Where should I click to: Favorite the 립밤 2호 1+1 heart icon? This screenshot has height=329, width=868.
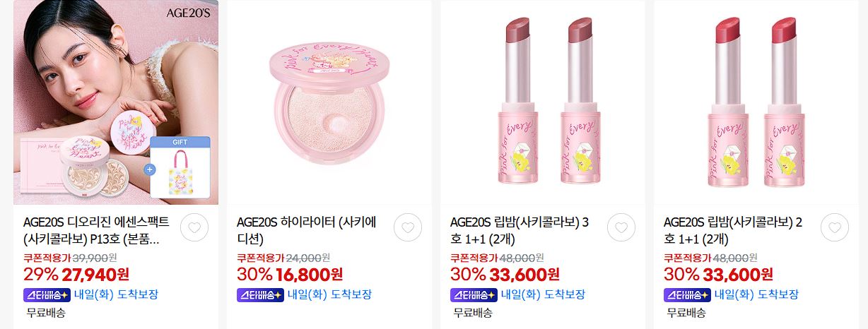click(x=835, y=227)
